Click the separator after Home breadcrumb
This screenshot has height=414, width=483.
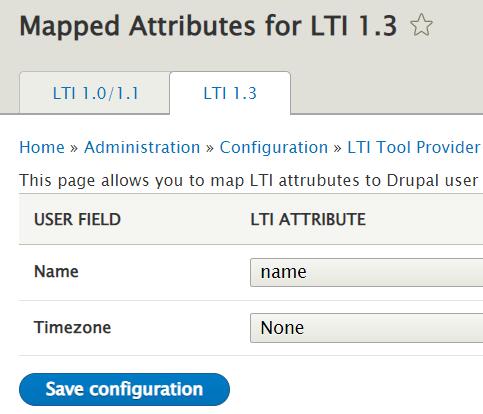74,148
